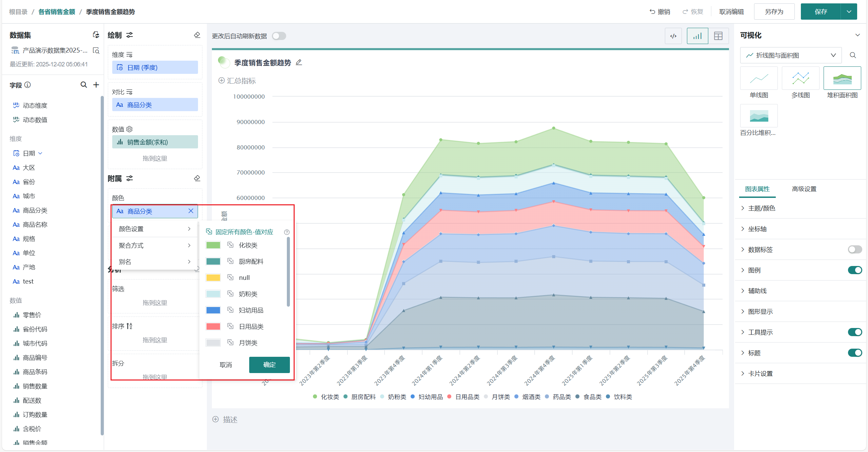Click the 另存为 button
Screen dimensions: 868x452
(x=774, y=12)
